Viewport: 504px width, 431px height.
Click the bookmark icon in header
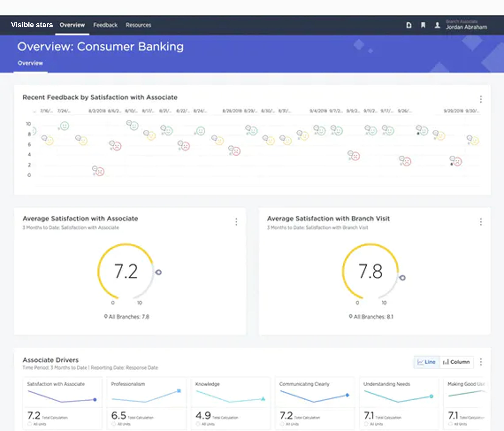click(423, 25)
